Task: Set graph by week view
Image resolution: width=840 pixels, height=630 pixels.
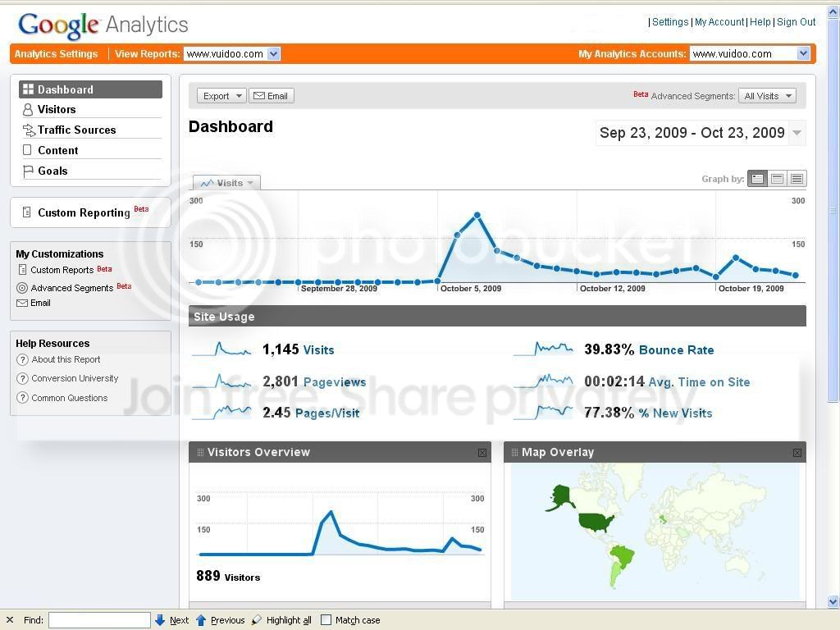Action: pos(778,179)
